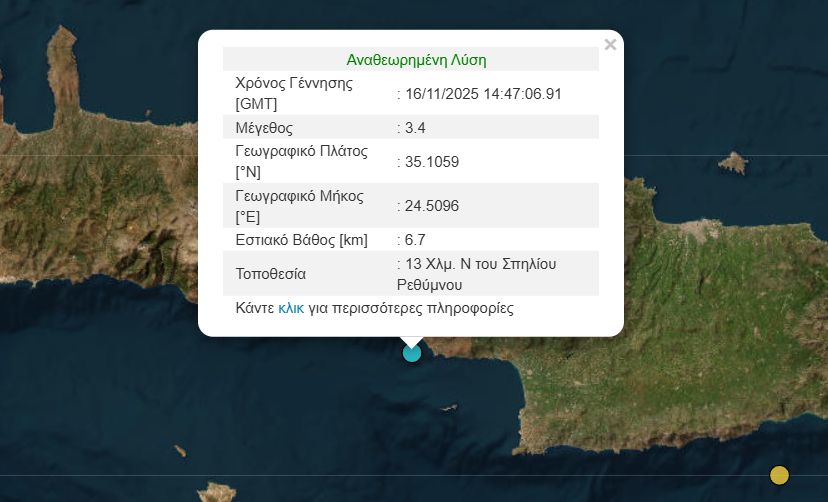Click the green 'Αναθεωρημένη Λύση' popup title
The image size is (828, 502).
pos(416,60)
